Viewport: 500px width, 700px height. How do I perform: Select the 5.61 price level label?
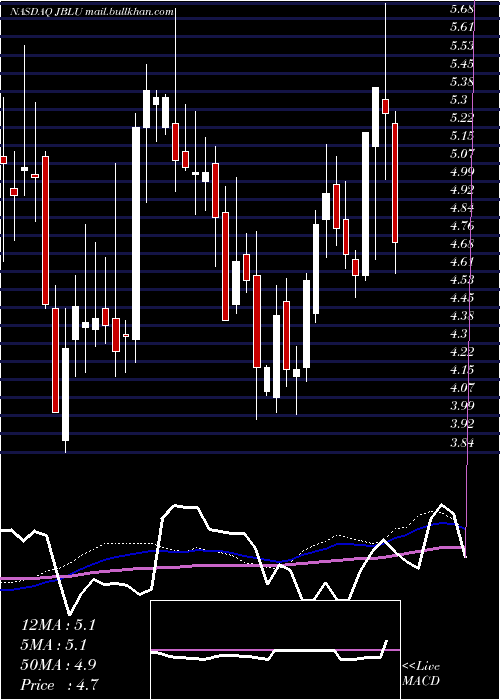462,27
